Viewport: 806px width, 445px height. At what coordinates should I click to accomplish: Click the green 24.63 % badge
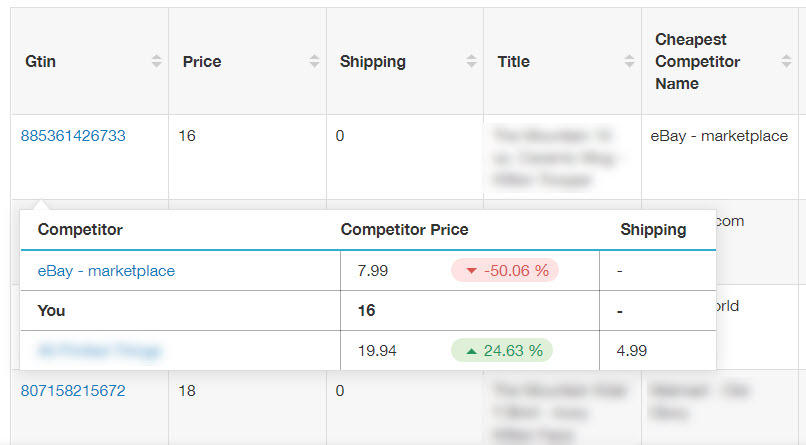click(502, 350)
